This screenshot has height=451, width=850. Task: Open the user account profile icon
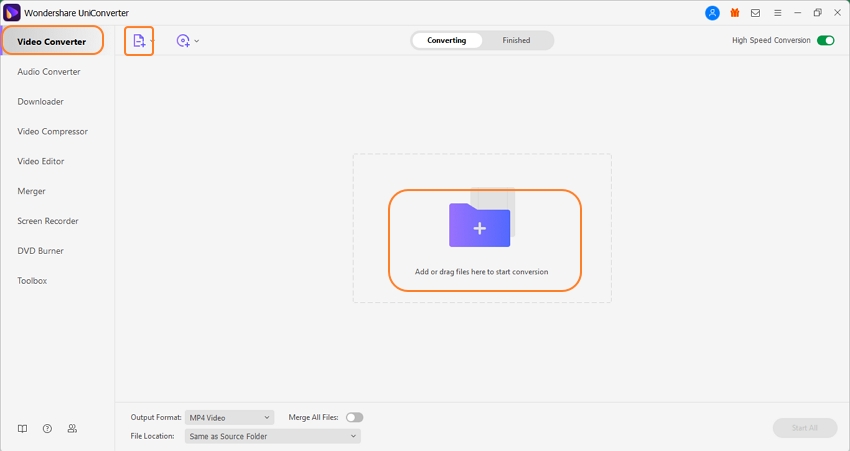pos(712,13)
